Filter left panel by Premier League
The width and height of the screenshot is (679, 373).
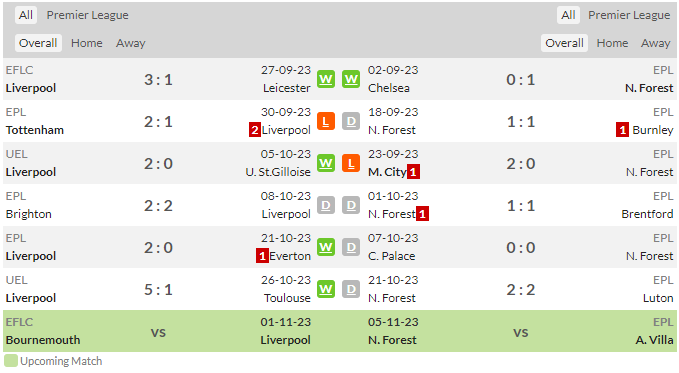click(87, 15)
